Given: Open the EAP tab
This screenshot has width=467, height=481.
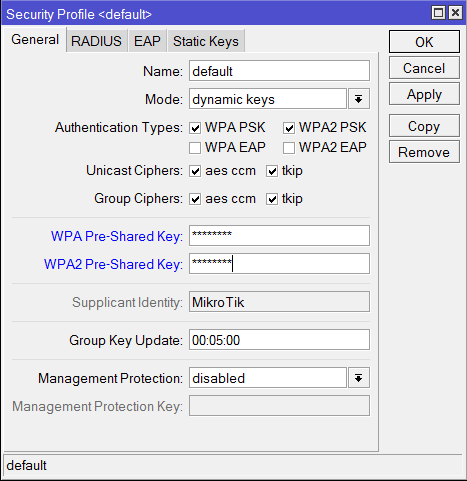Looking at the screenshot, I should point(147,41).
